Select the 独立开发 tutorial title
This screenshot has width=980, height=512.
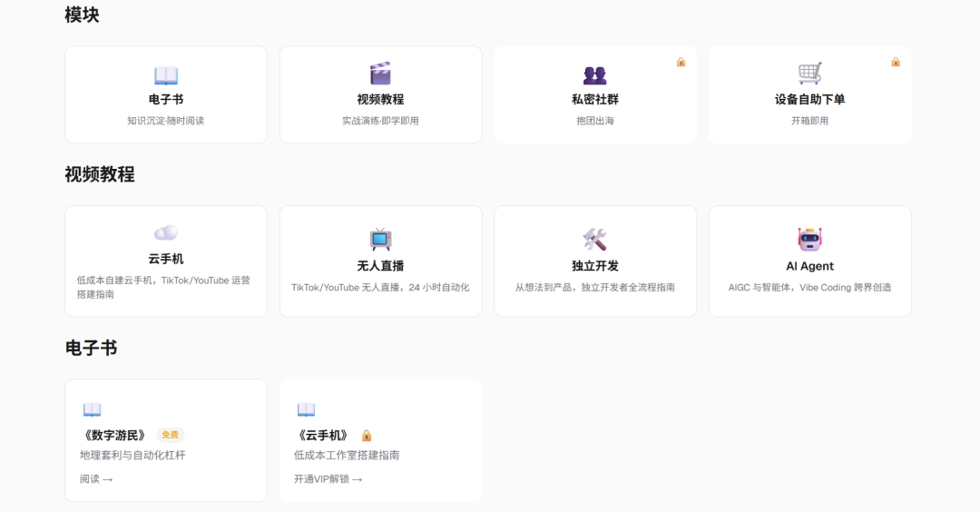pyautogui.click(x=595, y=266)
